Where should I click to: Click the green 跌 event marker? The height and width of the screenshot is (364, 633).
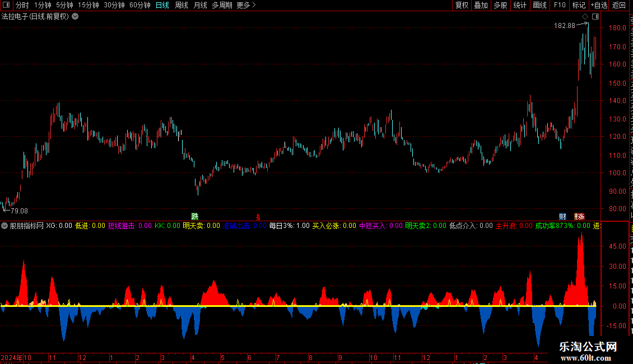(x=195, y=217)
